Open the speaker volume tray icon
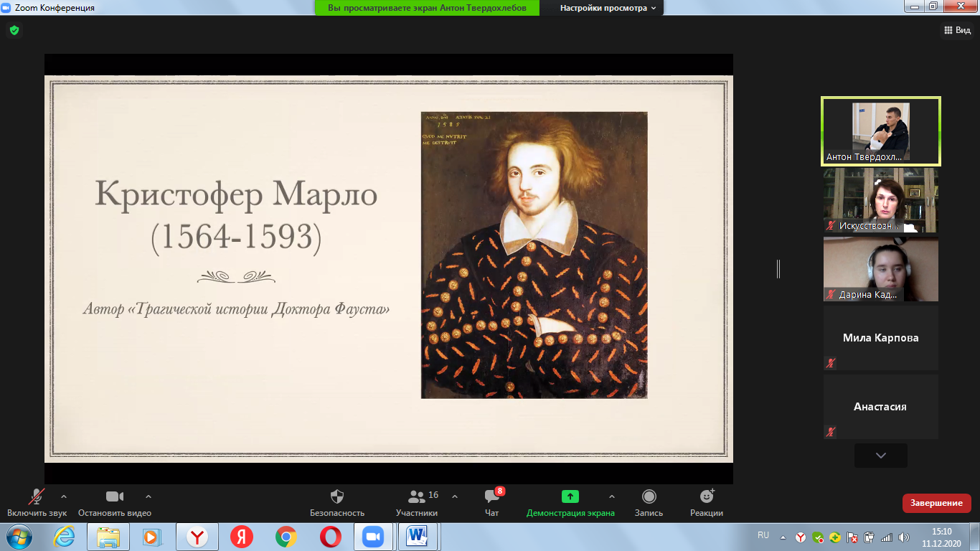The height and width of the screenshot is (551, 980). tap(904, 537)
